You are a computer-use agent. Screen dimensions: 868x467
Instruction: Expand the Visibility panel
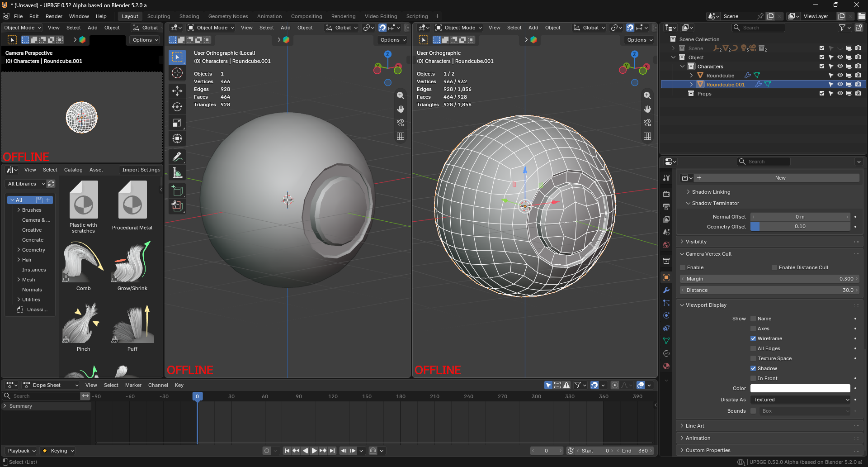pyautogui.click(x=696, y=242)
